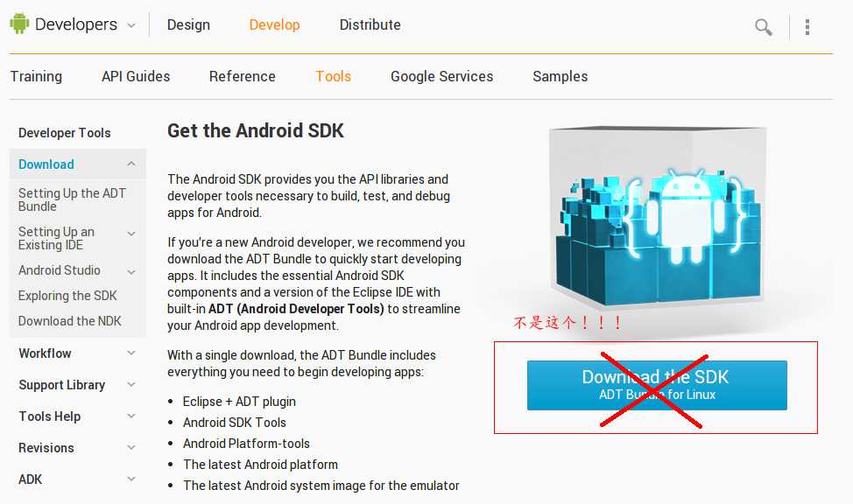Open the API Guides tab
The height and width of the screenshot is (504, 853).
pyautogui.click(x=136, y=77)
